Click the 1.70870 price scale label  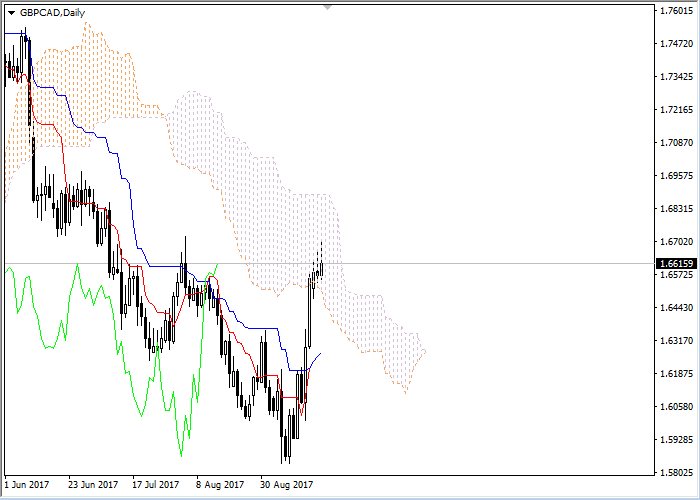[x=676, y=142]
